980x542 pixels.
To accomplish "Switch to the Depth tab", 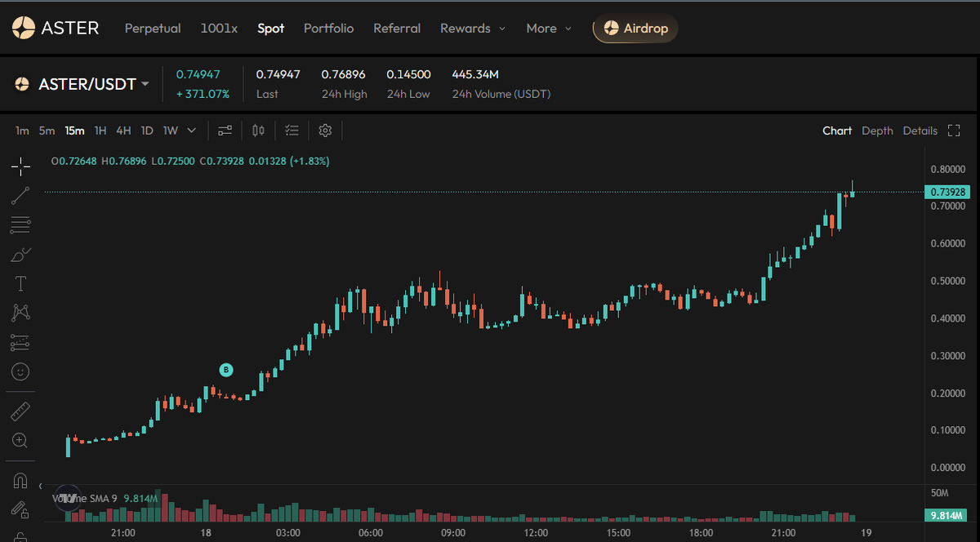I will tap(877, 130).
